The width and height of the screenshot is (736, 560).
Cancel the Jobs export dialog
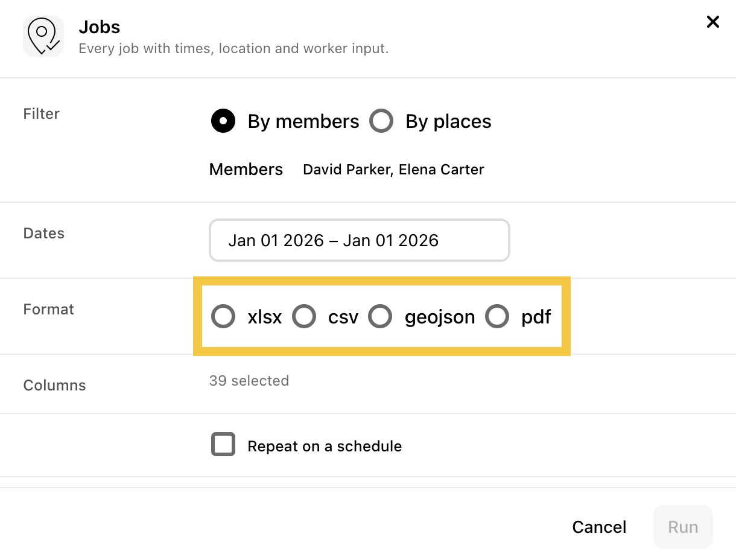tap(599, 527)
